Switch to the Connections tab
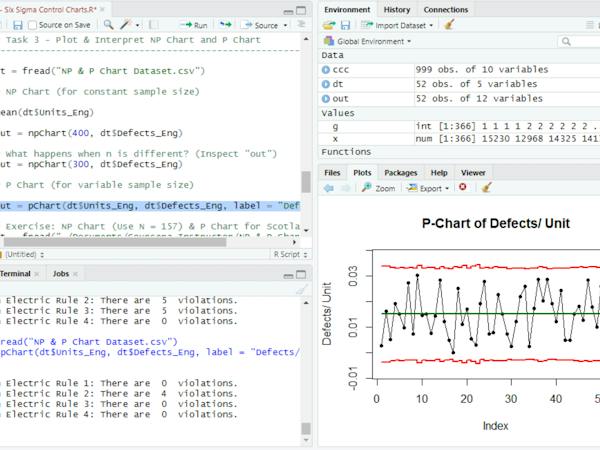The width and height of the screenshot is (600, 450). pyautogui.click(x=446, y=10)
